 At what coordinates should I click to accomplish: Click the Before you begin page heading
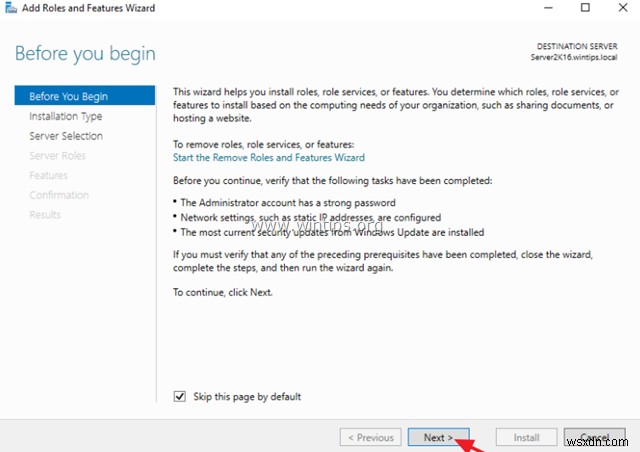coord(85,52)
